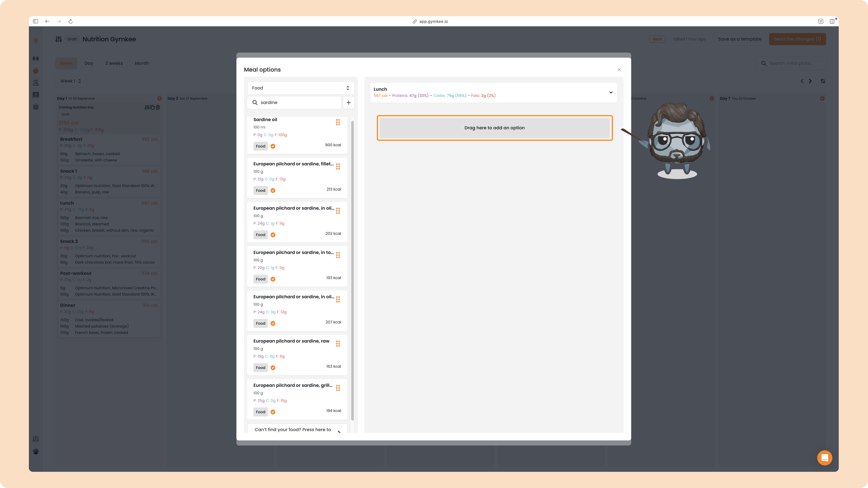Switch to Month view tab
The width and height of the screenshot is (868, 488).
[x=142, y=63]
